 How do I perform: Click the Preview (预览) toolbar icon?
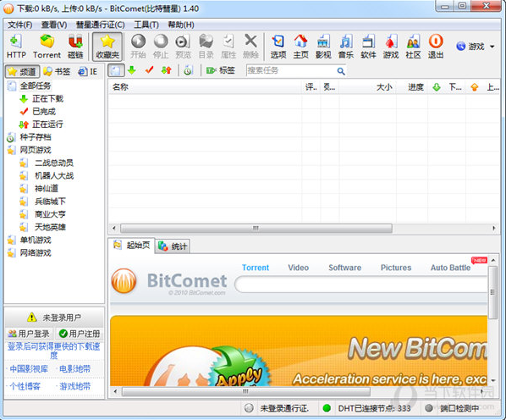click(x=183, y=47)
